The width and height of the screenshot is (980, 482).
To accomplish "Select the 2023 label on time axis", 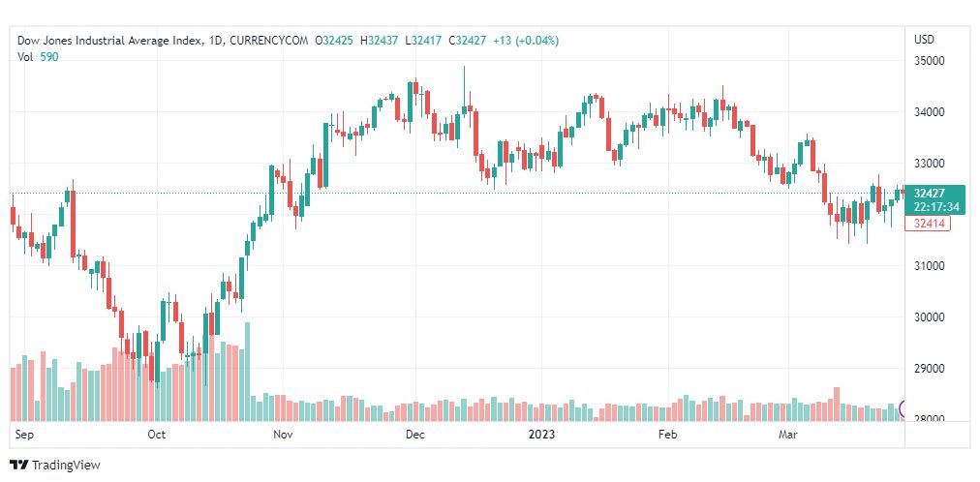I will pos(540,435).
